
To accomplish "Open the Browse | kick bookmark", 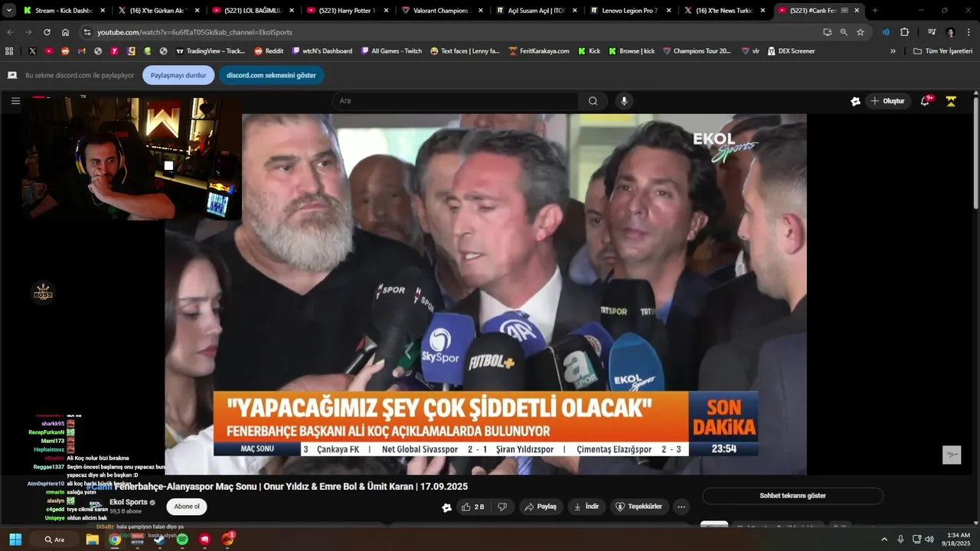I will 632,51.
